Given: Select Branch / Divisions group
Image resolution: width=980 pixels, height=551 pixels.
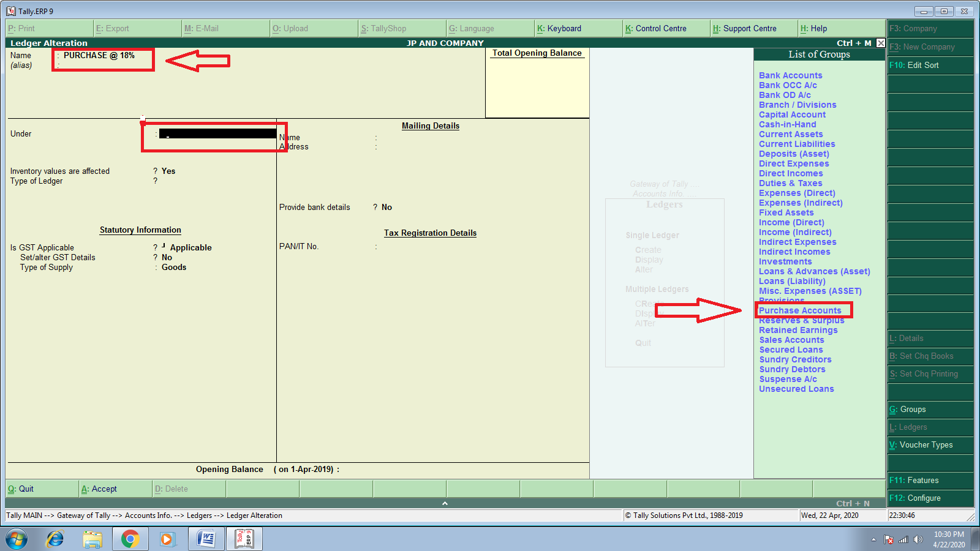Looking at the screenshot, I should coord(797,105).
